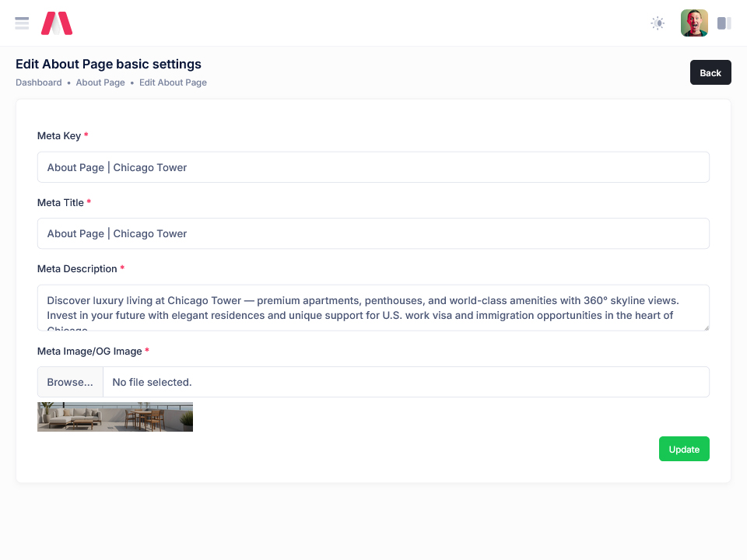Submit the form with Update button
The width and height of the screenshot is (747, 560).
[684, 449]
